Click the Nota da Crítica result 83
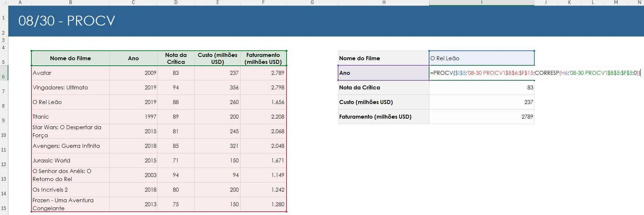The width and height of the screenshot is (644, 215). [x=482, y=88]
